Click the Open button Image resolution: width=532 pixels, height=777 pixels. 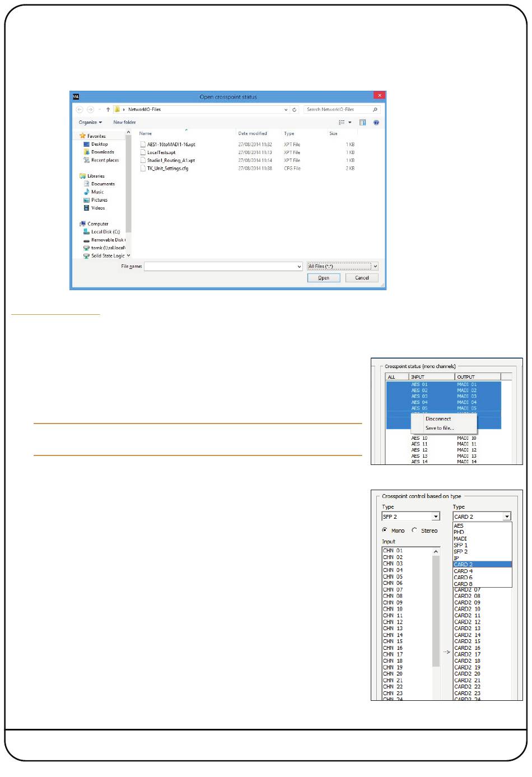[x=324, y=278]
